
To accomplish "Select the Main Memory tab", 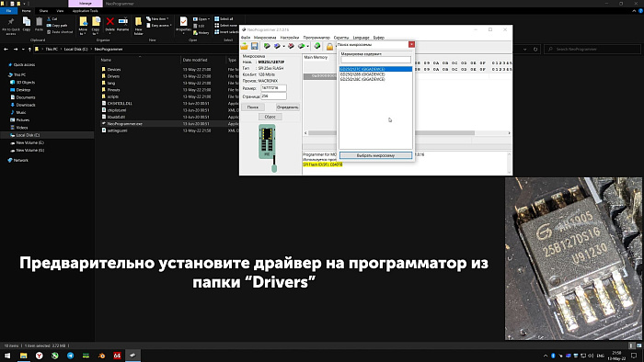I will pyautogui.click(x=316, y=57).
